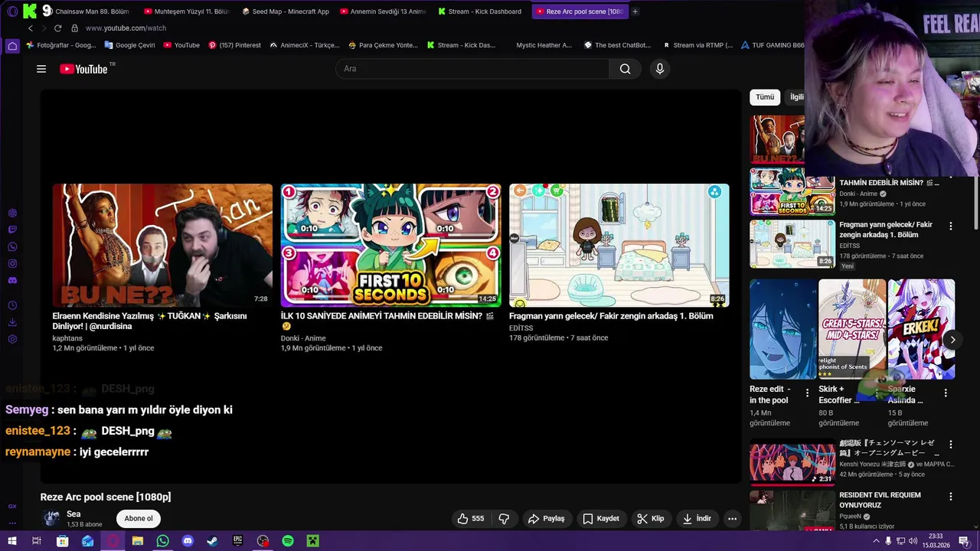This screenshot has height=551, width=980.
Task: Create a clip with Klip
Action: coord(651,519)
